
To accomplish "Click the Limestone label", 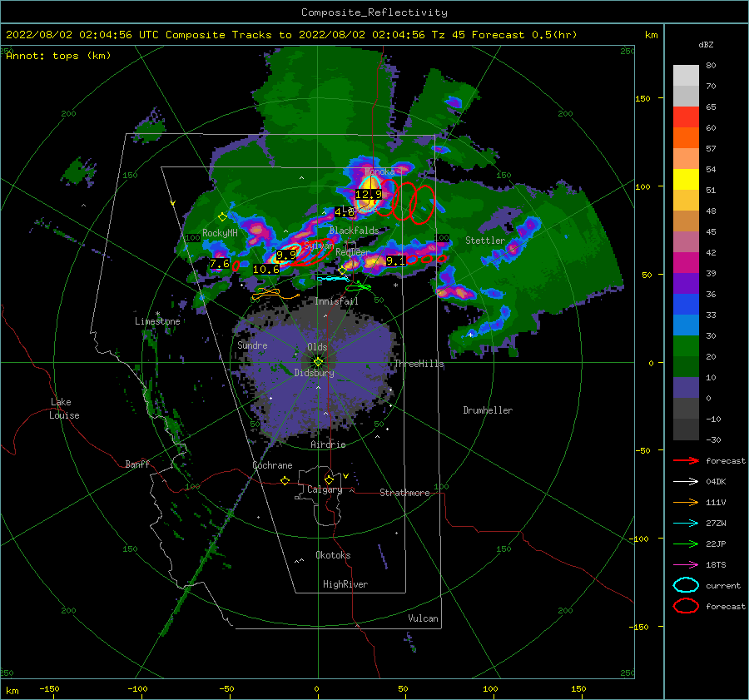I will 157,321.
